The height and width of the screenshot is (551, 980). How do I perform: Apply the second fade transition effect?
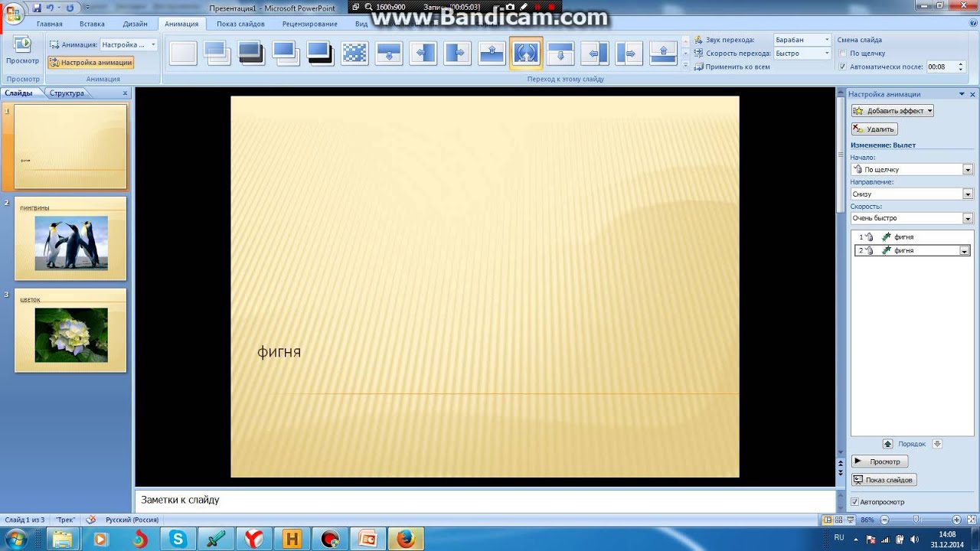pyautogui.click(x=217, y=53)
